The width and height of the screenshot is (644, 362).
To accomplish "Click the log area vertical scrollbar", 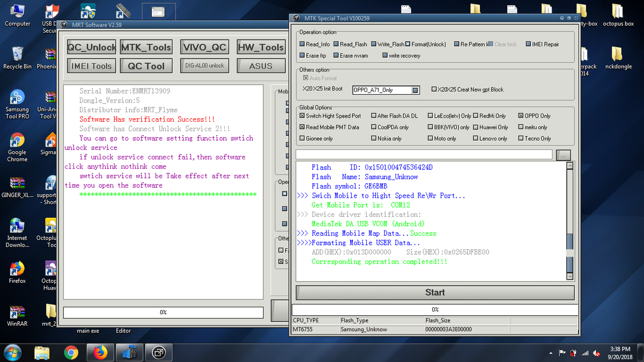I will pos(570,221).
